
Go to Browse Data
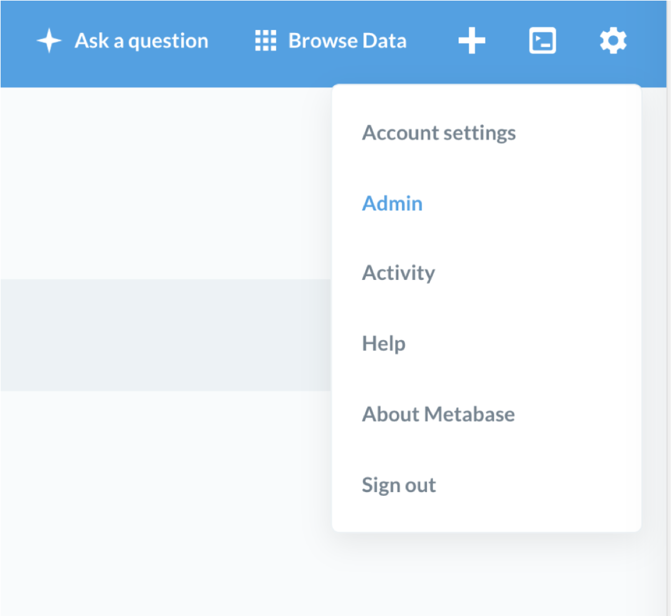pyautogui.click(x=347, y=42)
